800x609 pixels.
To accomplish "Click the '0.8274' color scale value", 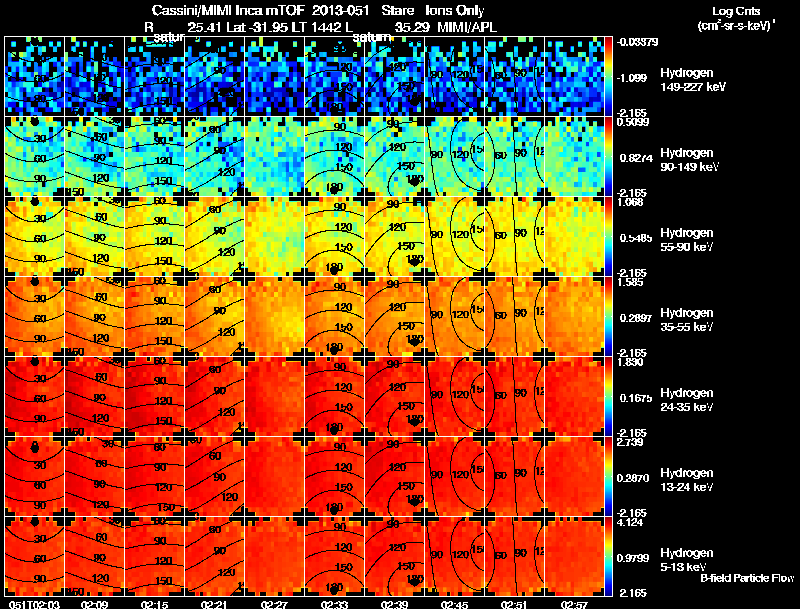I will pos(636,158).
